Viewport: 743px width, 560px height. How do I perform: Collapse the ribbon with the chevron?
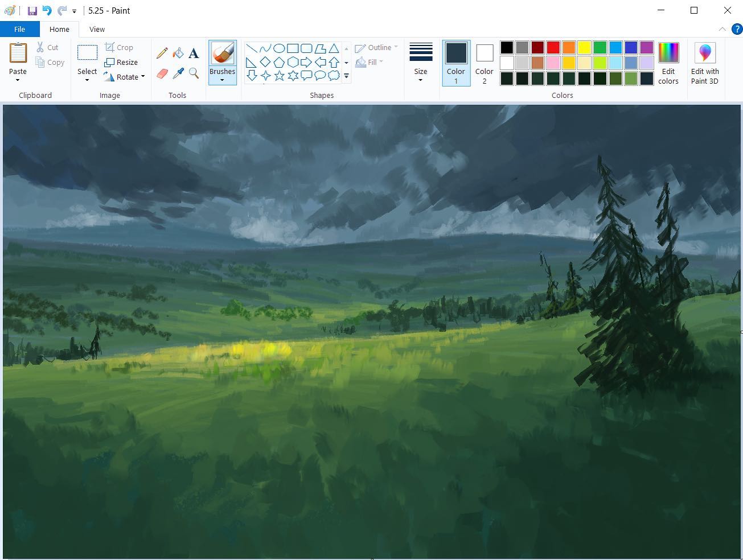[722, 29]
